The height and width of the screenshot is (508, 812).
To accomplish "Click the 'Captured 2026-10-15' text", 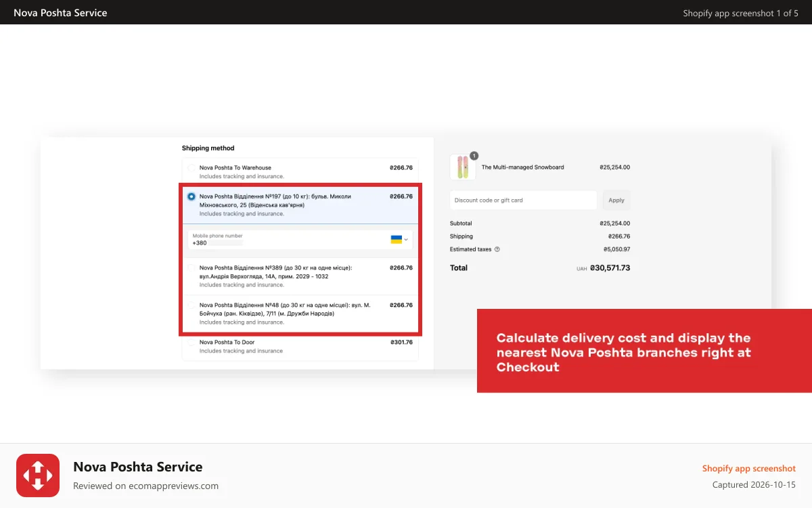I will (754, 485).
